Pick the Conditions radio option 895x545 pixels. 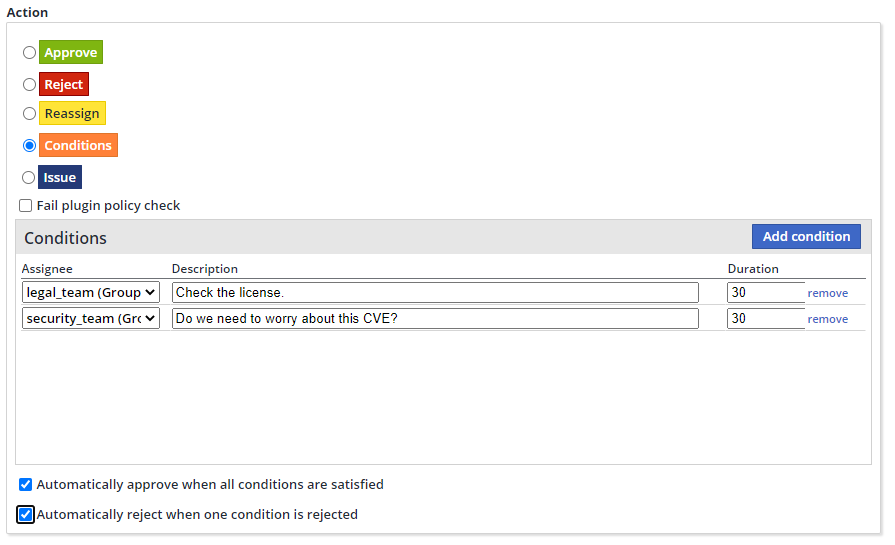(x=29, y=146)
